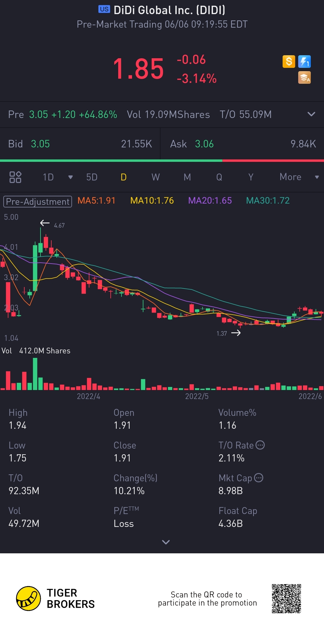Tap the T/O Rate 2.11% value
The image size is (324, 644).
pos(231,458)
